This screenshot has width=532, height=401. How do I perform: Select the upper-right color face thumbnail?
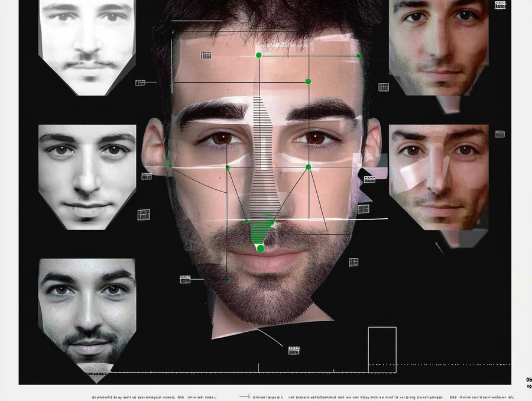point(439,47)
